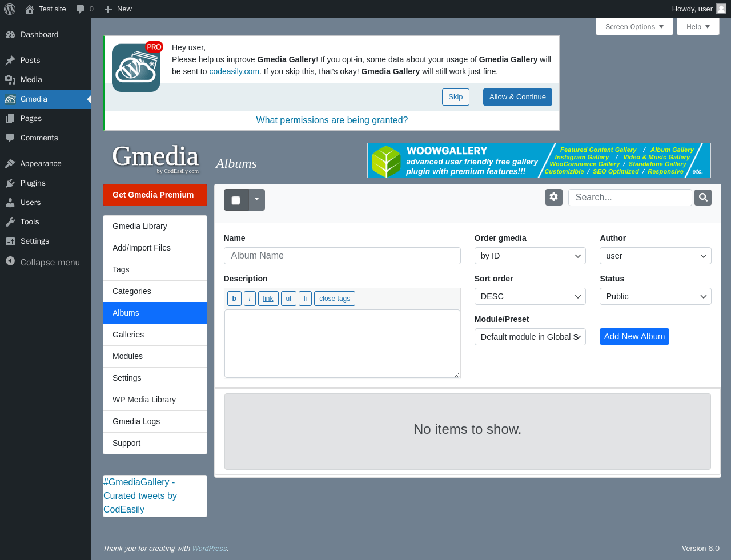Click into the Description textarea
The width and height of the screenshot is (731, 560).
tap(342, 344)
